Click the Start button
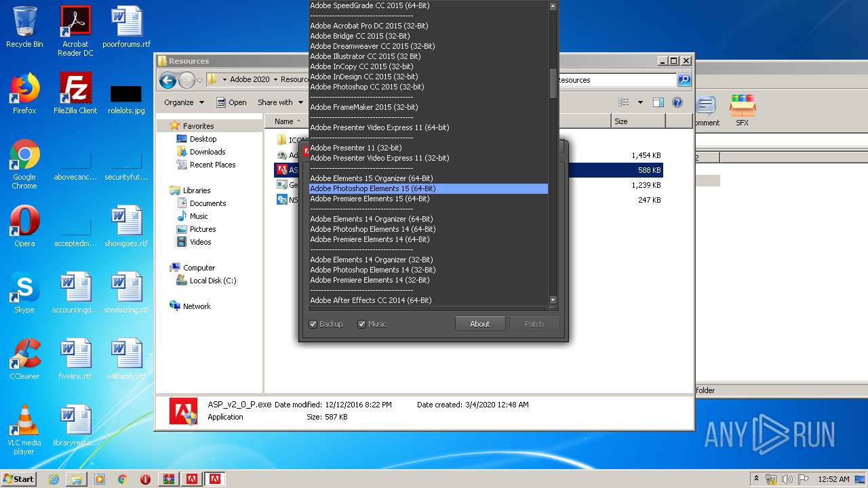The image size is (868, 488). click(18, 479)
